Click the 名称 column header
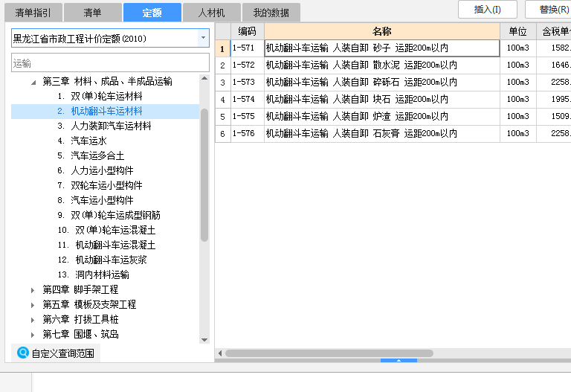The height and width of the screenshot is (392, 571). click(x=382, y=31)
